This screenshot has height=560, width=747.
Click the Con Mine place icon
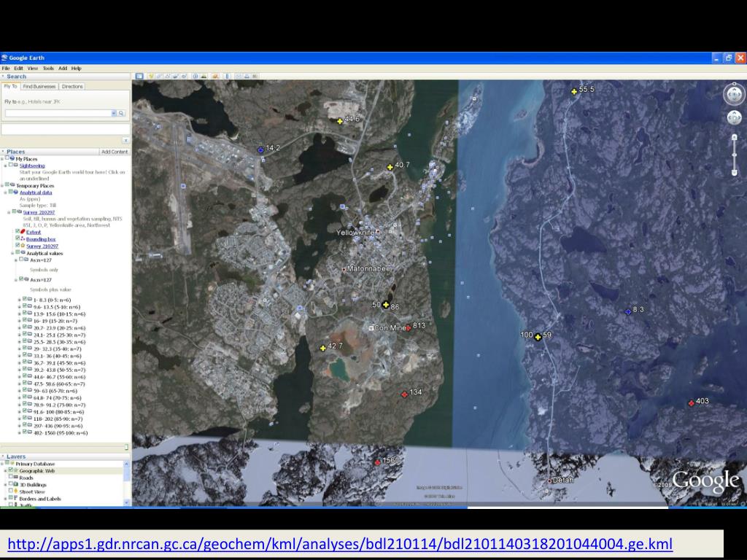tap(371, 328)
